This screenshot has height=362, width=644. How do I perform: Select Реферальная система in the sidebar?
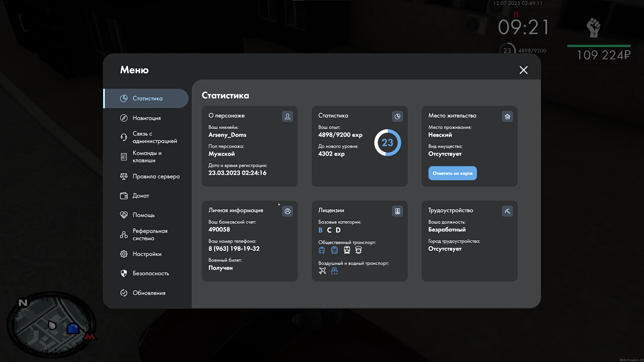tap(146, 235)
